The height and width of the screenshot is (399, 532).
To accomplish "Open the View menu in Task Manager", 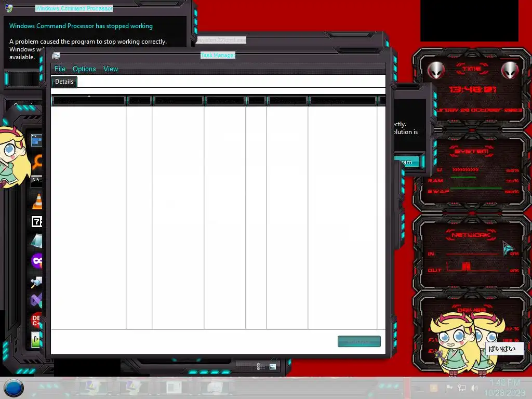I will point(111,69).
